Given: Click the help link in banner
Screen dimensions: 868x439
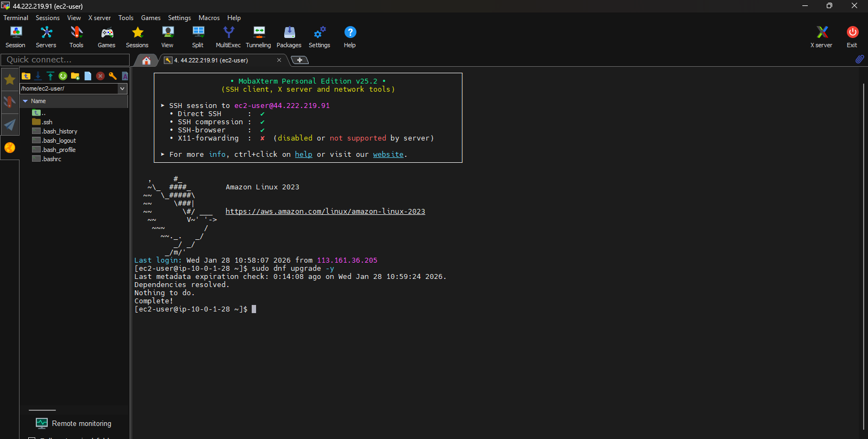Looking at the screenshot, I should tap(303, 155).
